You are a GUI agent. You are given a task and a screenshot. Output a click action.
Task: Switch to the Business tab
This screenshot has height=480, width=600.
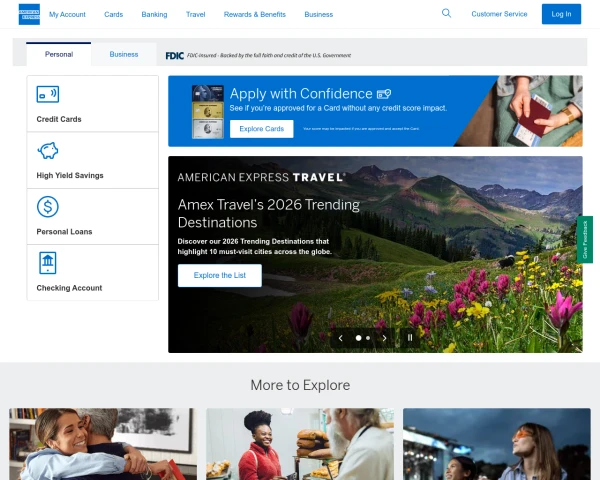coord(124,54)
